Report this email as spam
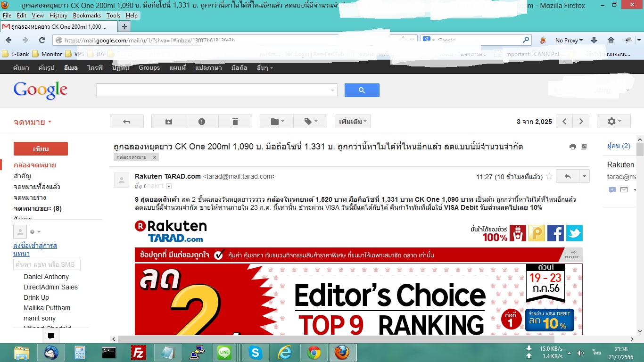Image resolution: width=644 pixels, height=362 pixels. pyautogui.click(x=202, y=122)
